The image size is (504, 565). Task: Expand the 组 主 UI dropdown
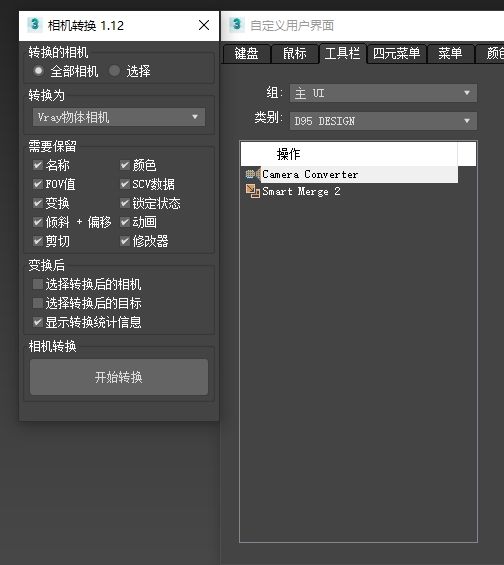[383, 93]
